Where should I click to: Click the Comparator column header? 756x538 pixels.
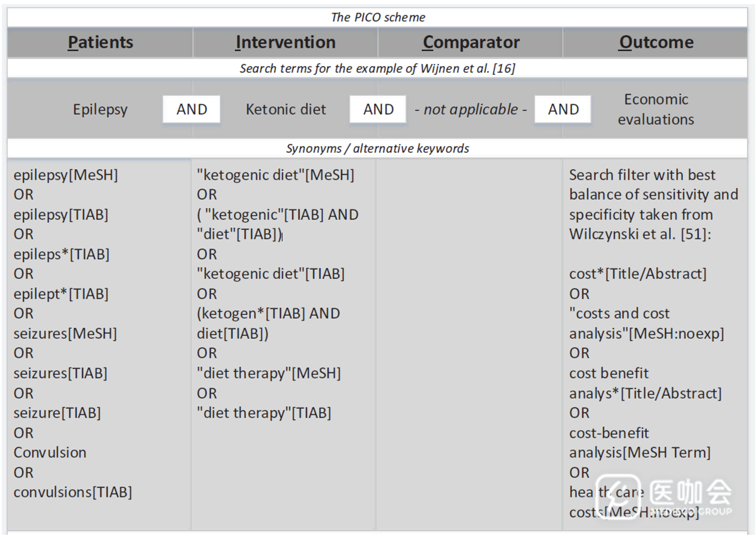[x=471, y=42]
